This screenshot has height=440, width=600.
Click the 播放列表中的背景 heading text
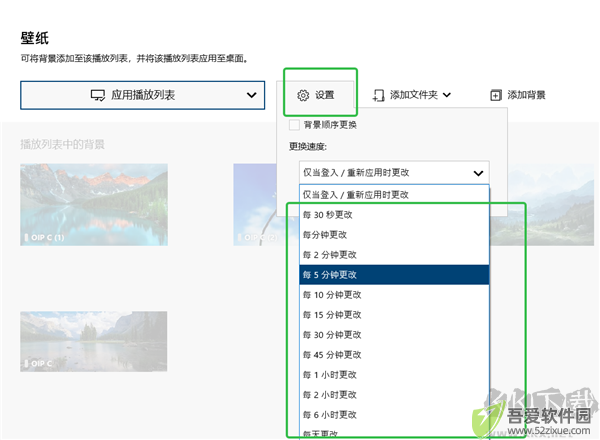click(62, 145)
